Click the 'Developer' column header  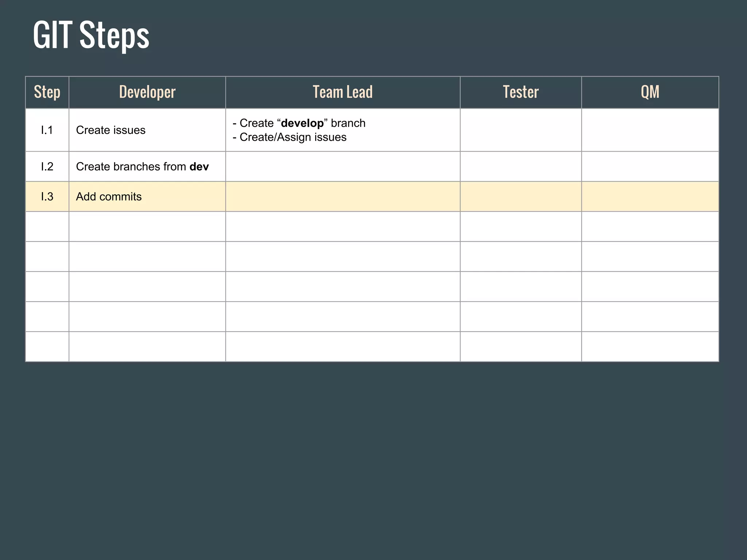tap(147, 92)
